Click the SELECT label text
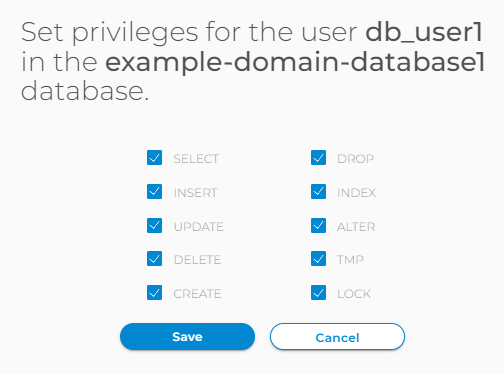Viewport: 504px width, 373px height. (196, 159)
